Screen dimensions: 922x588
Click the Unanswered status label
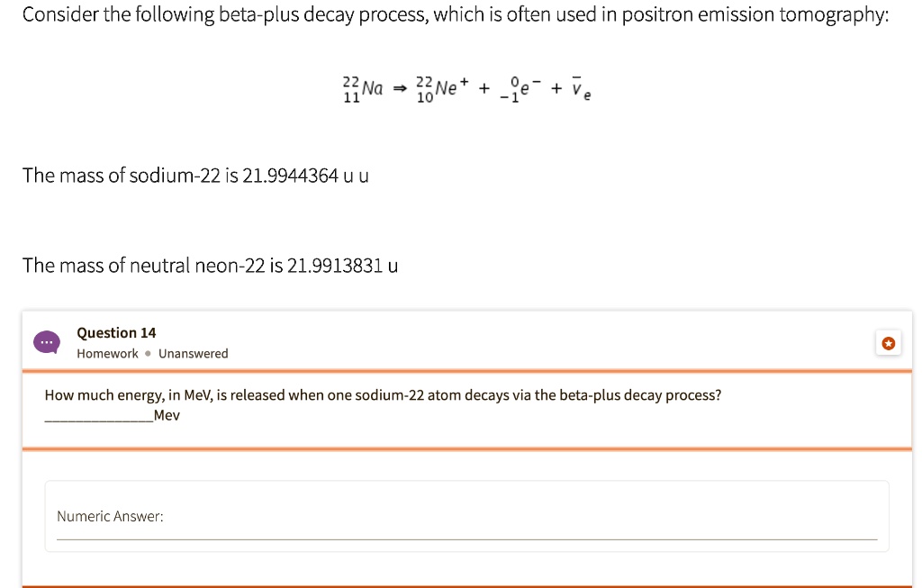(193, 354)
